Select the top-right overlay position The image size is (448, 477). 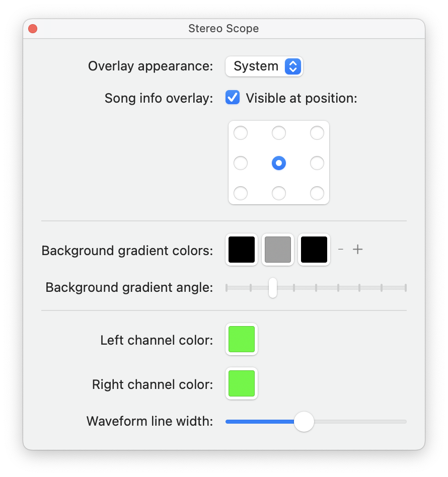[317, 133]
